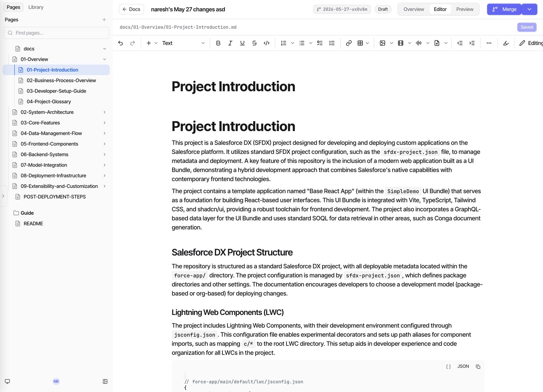543x392 pixels.
Task: Insert a checklist
Action: tap(320, 43)
